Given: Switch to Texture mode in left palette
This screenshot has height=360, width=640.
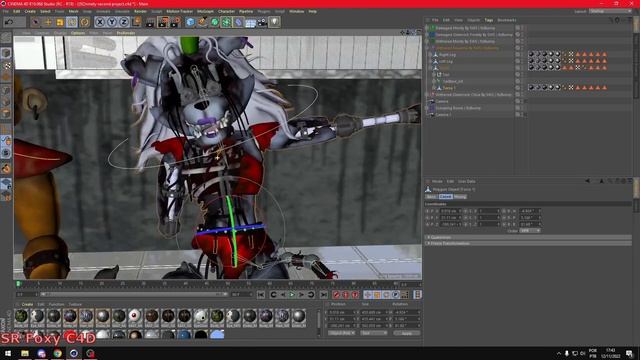Looking at the screenshot, I should tap(6, 65).
